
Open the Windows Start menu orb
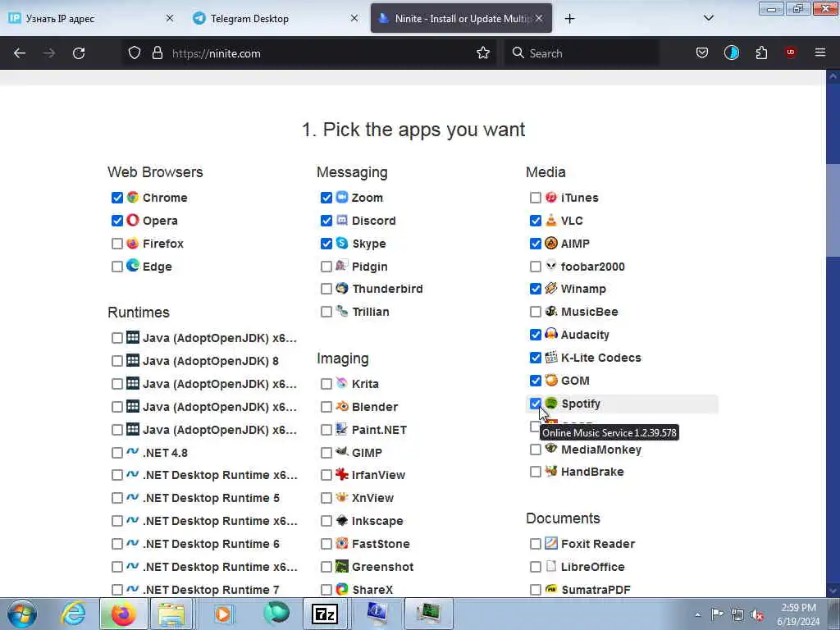click(x=22, y=614)
